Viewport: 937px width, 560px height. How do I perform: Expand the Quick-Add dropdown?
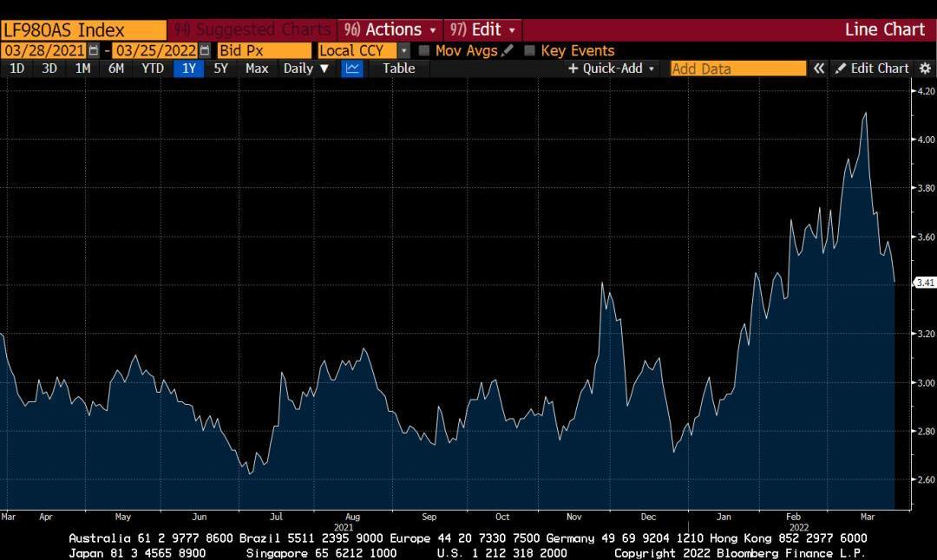click(612, 68)
